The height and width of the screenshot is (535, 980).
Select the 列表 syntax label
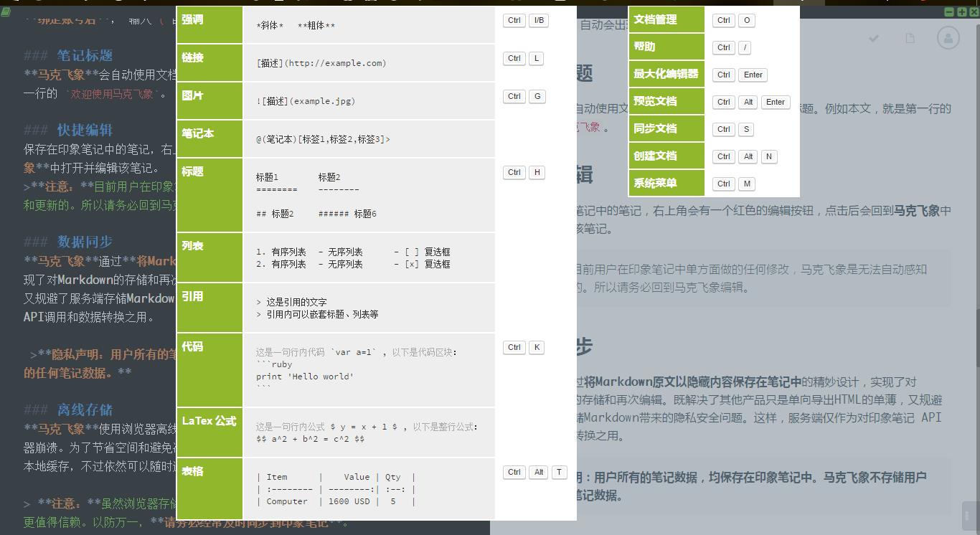pyautogui.click(x=192, y=247)
